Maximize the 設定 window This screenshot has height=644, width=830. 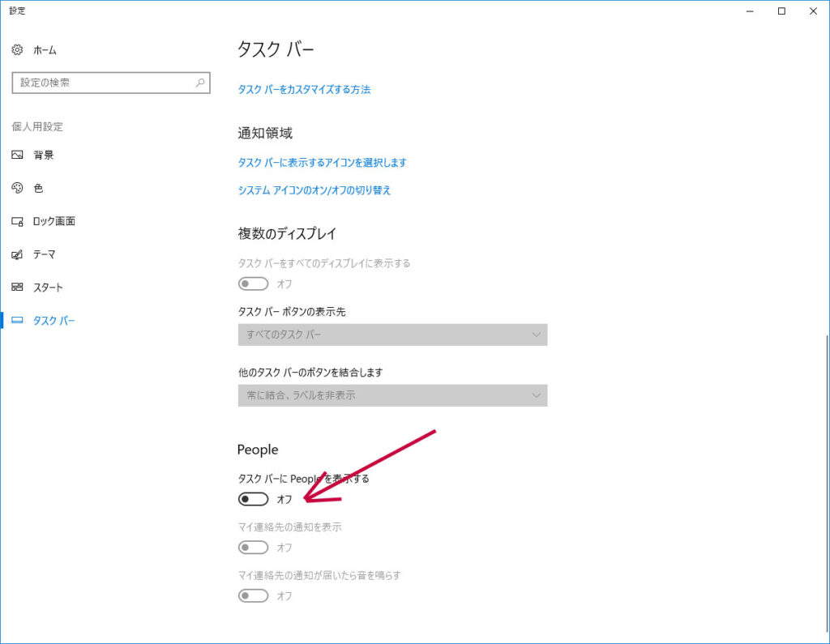(x=781, y=11)
